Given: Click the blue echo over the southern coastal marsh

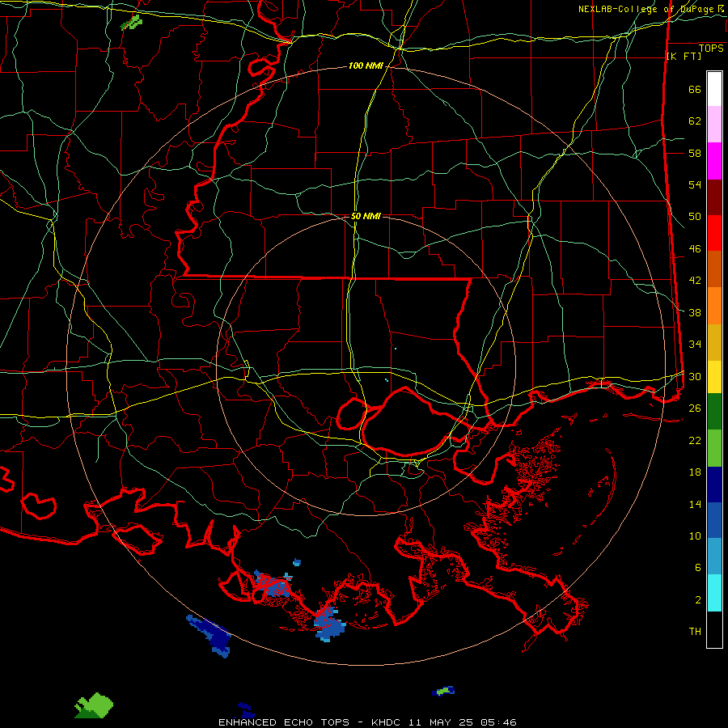Looking at the screenshot, I should tap(330, 624).
